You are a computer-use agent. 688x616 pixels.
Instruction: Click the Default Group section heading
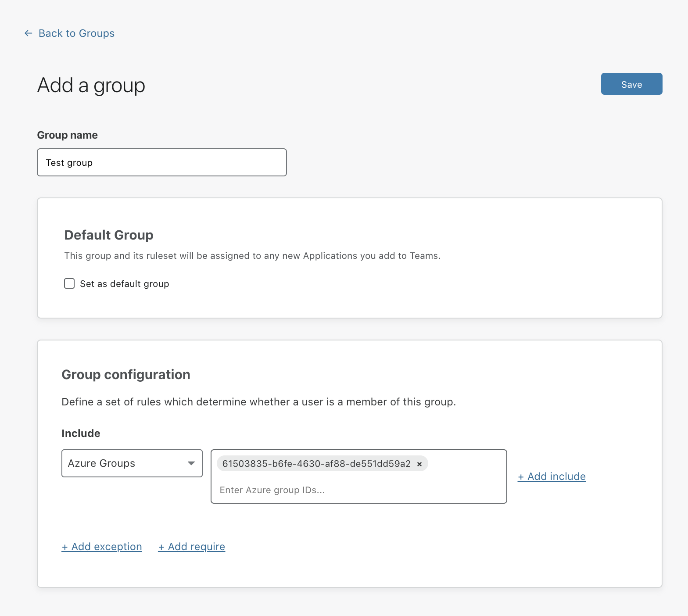pyautogui.click(x=109, y=235)
